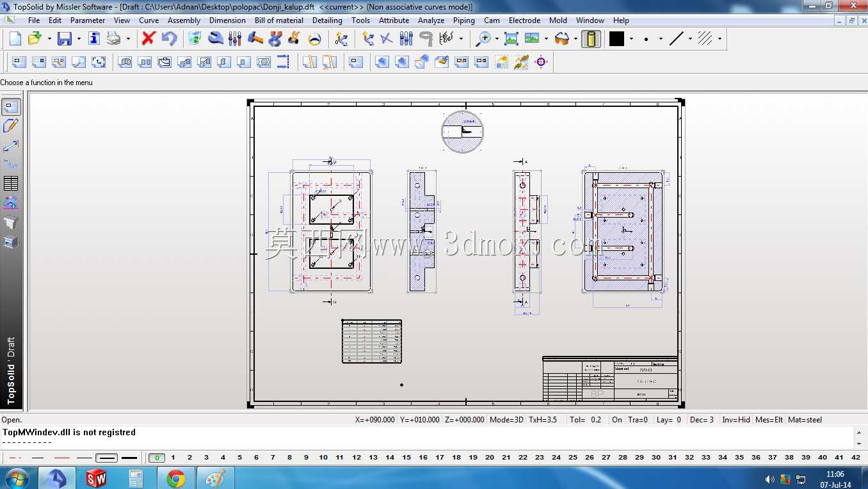Click the hammer tool icon
The height and width of the screenshot is (489, 868).
[x=255, y=39]
